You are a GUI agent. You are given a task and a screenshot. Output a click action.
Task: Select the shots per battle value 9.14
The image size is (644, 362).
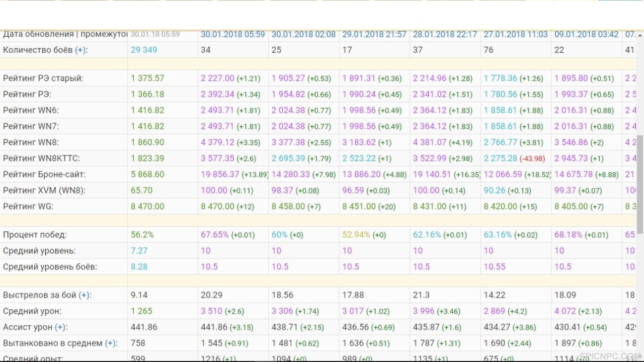click(x=139, y=295)
